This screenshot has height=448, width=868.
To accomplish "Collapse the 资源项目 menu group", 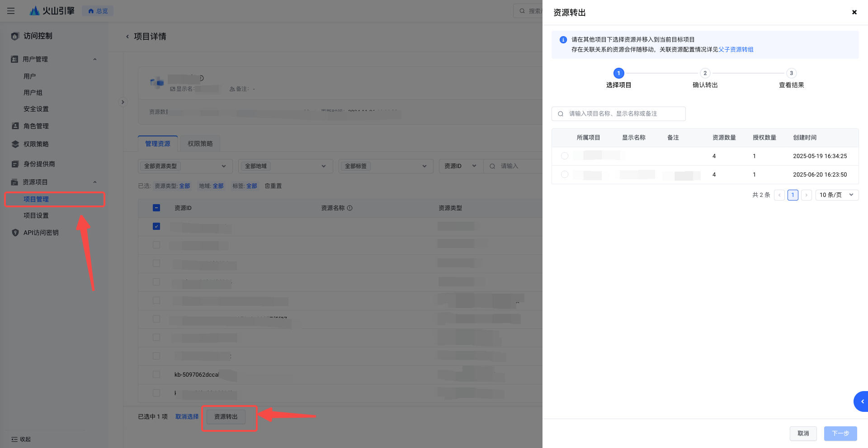I will coord(95,182).
